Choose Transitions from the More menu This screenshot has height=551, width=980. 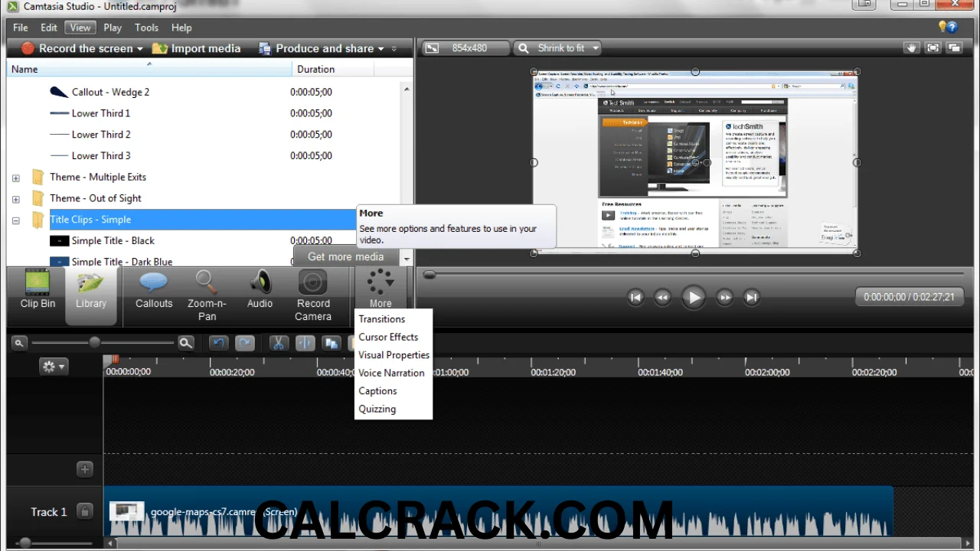click(x=382, y=319)
